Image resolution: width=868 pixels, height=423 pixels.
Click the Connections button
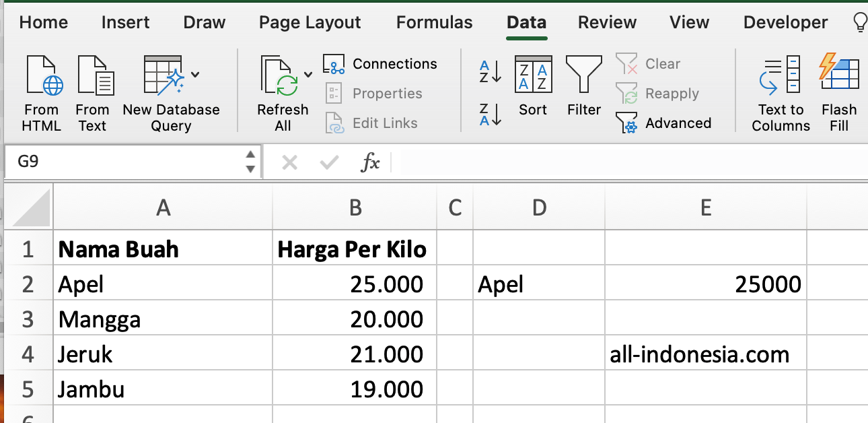click(381, 64)
